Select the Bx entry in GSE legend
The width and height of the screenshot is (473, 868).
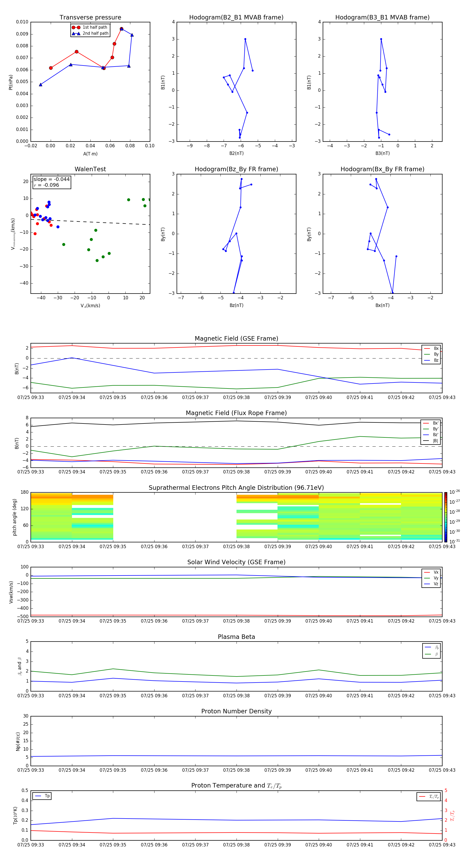[431, 349]
